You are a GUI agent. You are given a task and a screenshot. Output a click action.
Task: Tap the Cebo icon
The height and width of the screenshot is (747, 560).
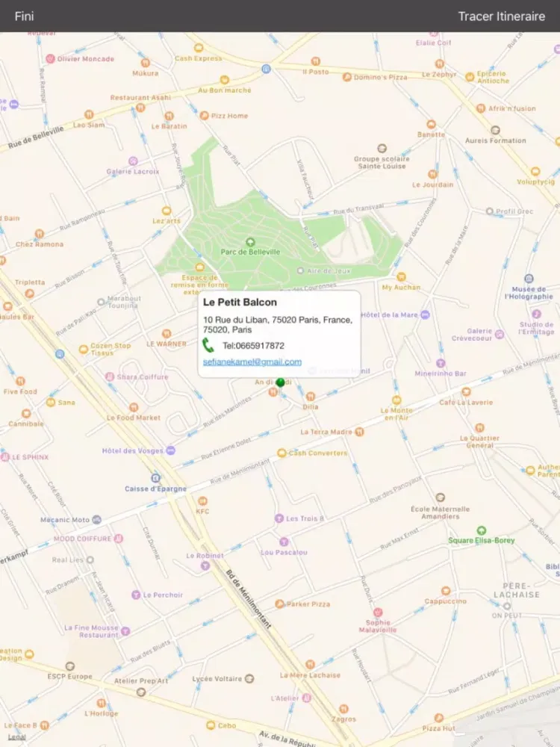211,725
